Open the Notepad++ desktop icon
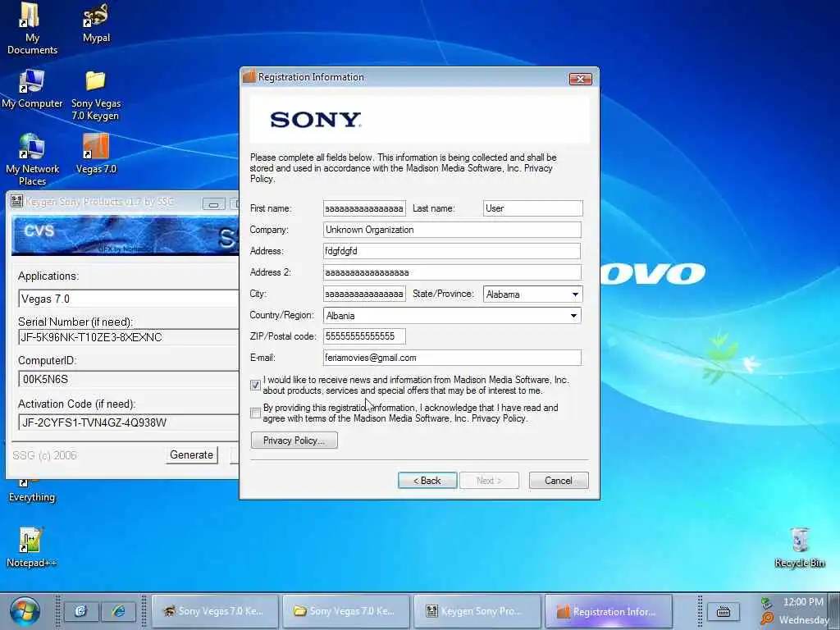 coord(31,547)
